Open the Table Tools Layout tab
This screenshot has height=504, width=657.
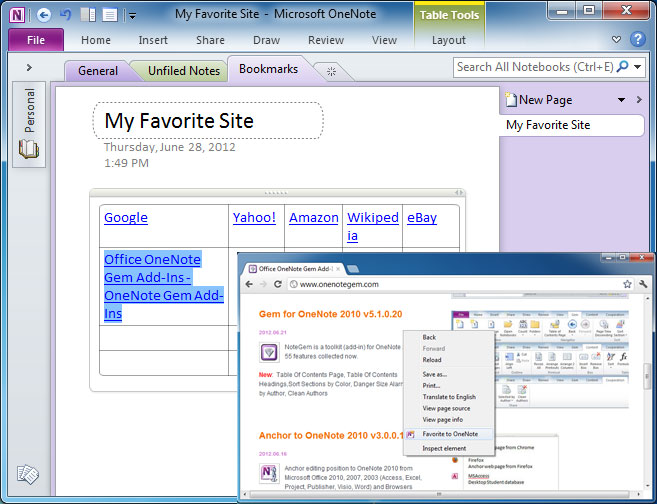pyautogui.click(x=449, y=40)
